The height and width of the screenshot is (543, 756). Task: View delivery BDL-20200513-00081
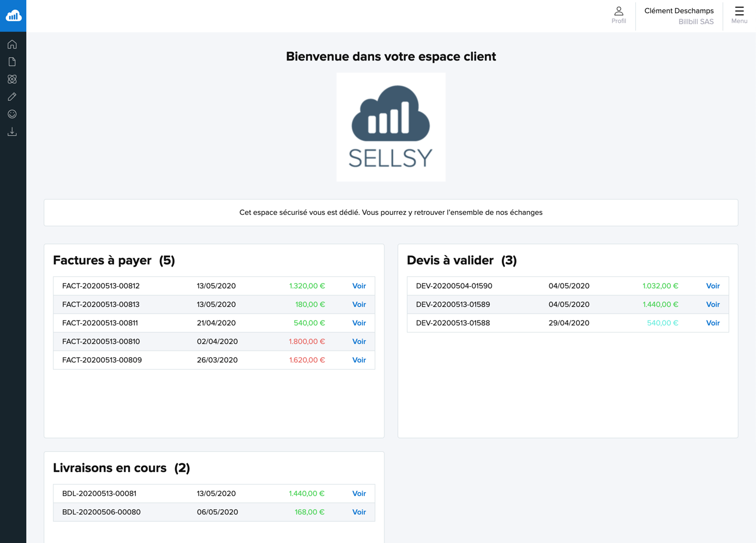(359, 493)
